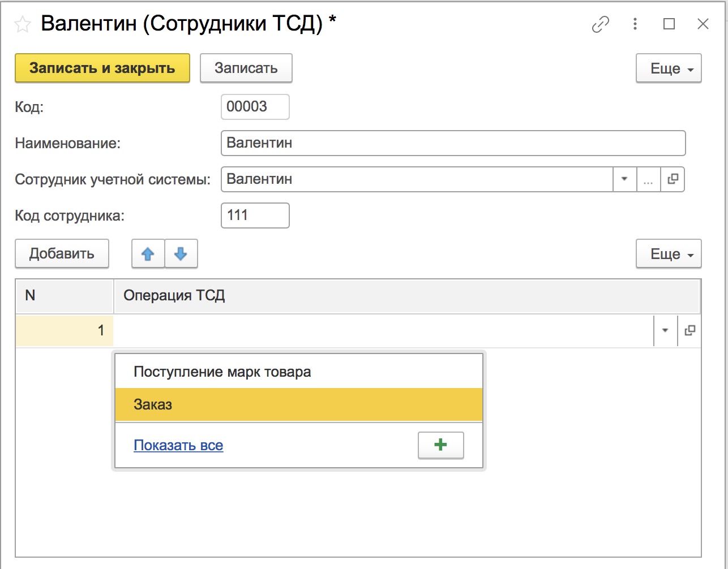Create new item with green plus button
Viewport: 728px width, 569px height.
pos(440,445)
